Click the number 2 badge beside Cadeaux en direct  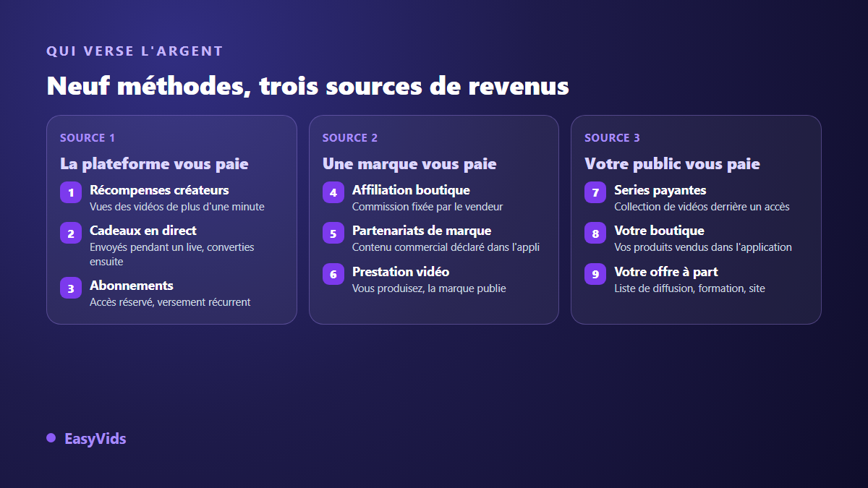(71, 234)
